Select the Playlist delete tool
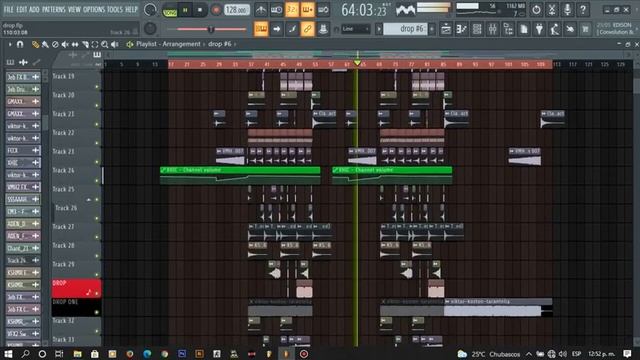640x360 pixels. pos(55,44)
